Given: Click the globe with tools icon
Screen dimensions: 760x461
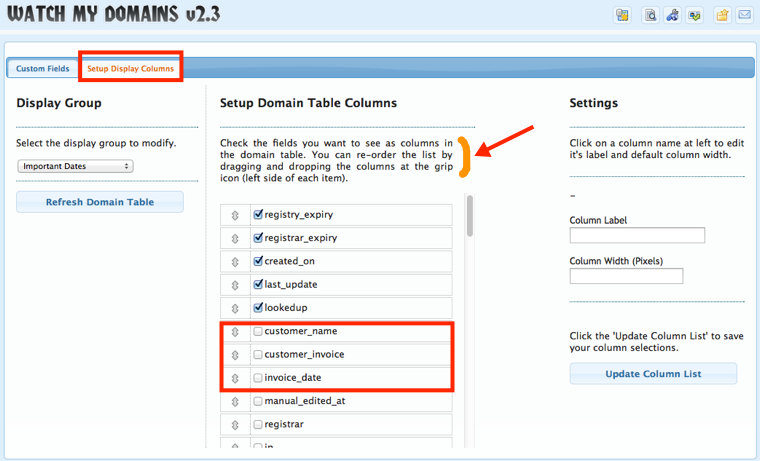Looking at the screenshot, I should tap(672, 15).
